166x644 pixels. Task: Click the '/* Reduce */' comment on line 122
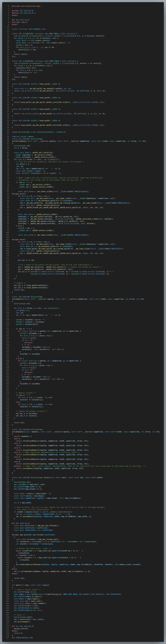20,283
